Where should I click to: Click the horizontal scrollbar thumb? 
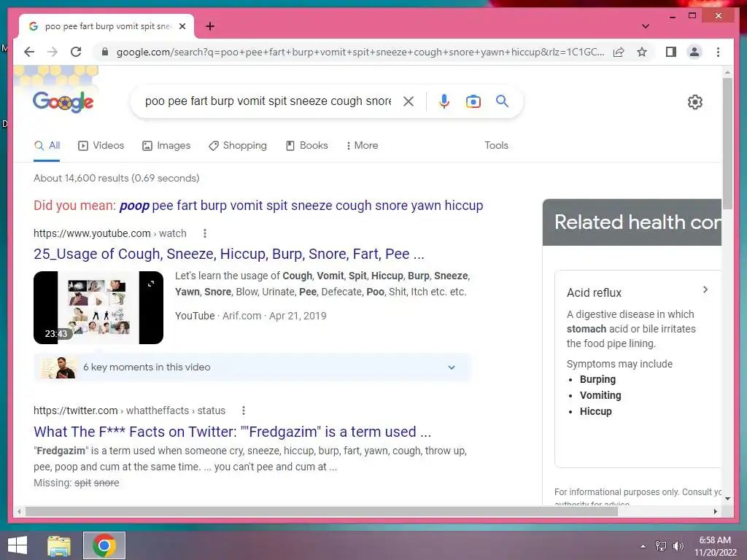(322, 511)
